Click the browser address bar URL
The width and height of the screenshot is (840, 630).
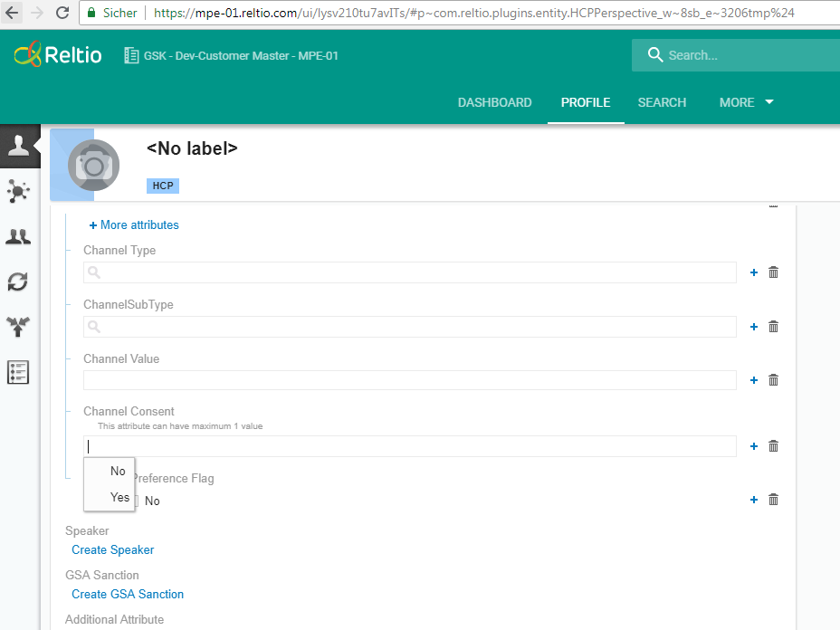point(473,13)
